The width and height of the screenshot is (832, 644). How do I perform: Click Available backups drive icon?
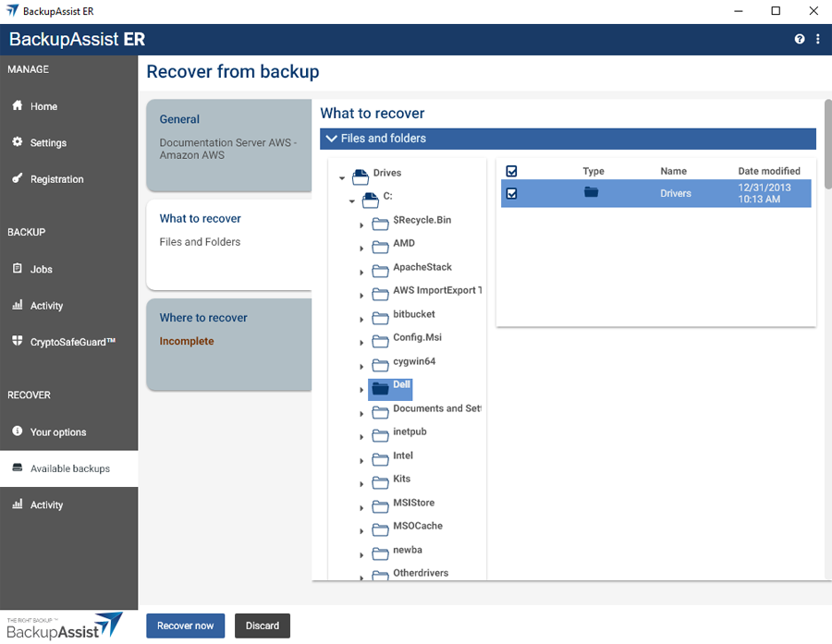pyautogui.click(x=18, y=468)
